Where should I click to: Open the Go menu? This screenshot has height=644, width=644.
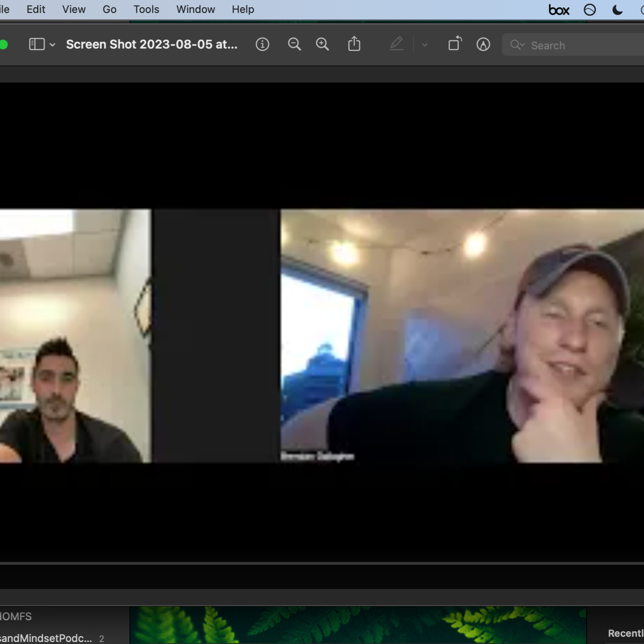pyautogui.click(x=109, y=9)
